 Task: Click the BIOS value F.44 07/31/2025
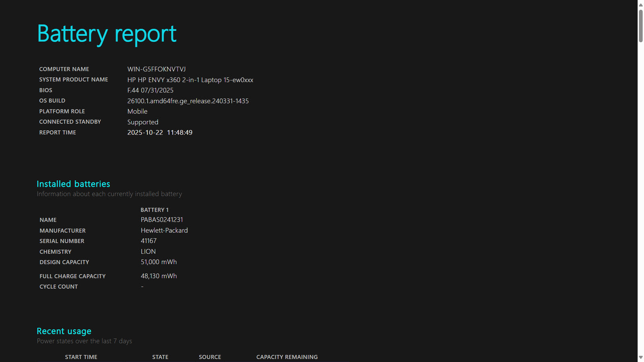tap(151, 90)
